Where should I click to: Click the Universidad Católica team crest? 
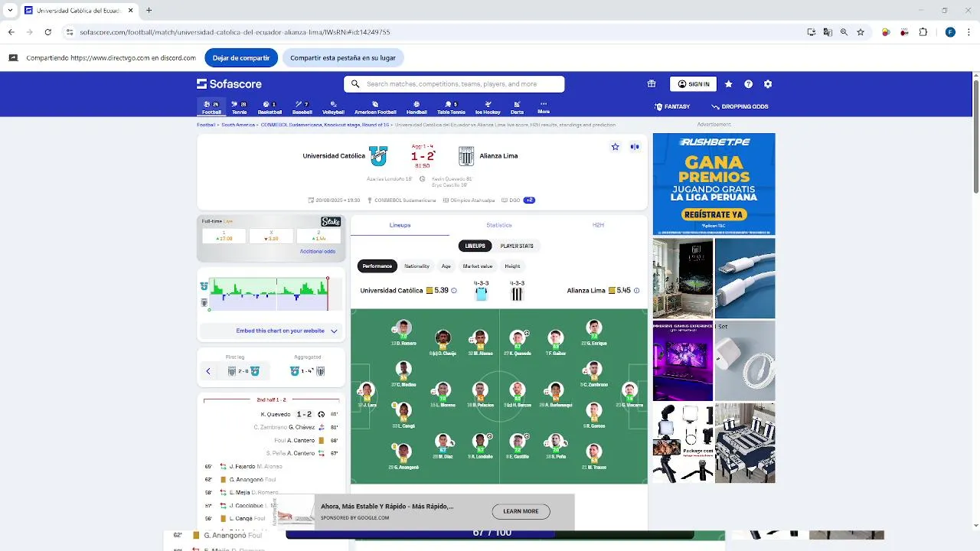378,156
